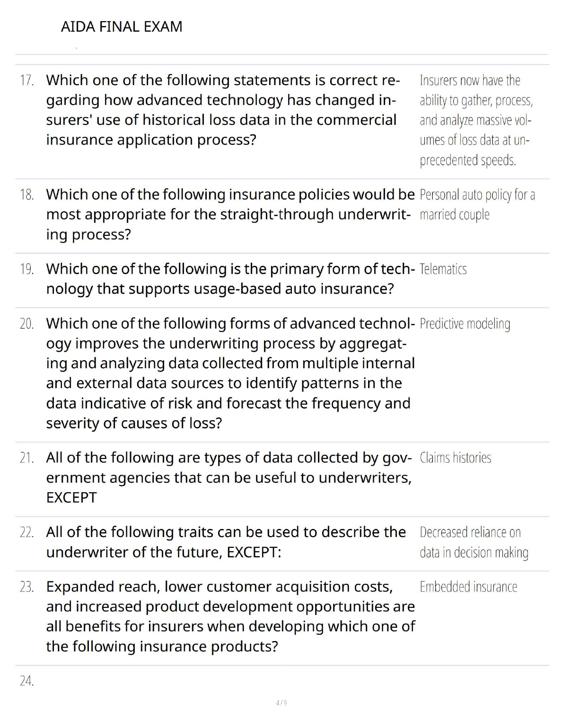
Task: Click the Embedded insurance answer
Action: click(468, 587)
